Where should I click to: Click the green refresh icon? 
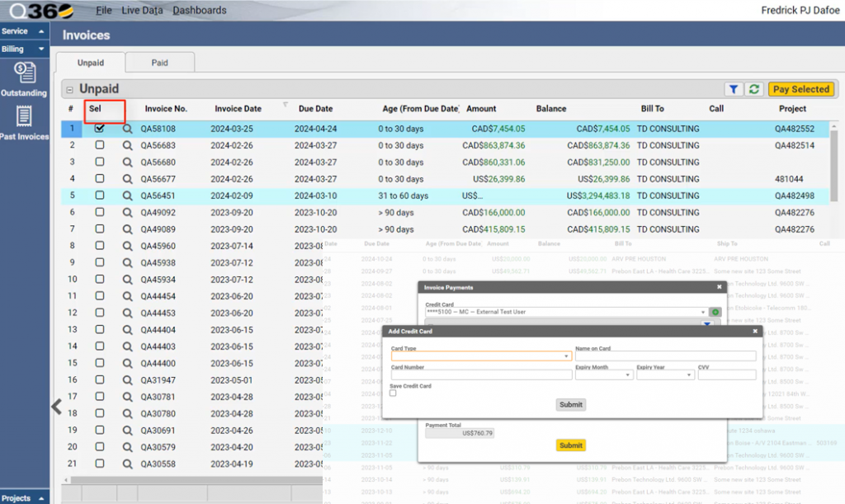click(x=753, y=89)
